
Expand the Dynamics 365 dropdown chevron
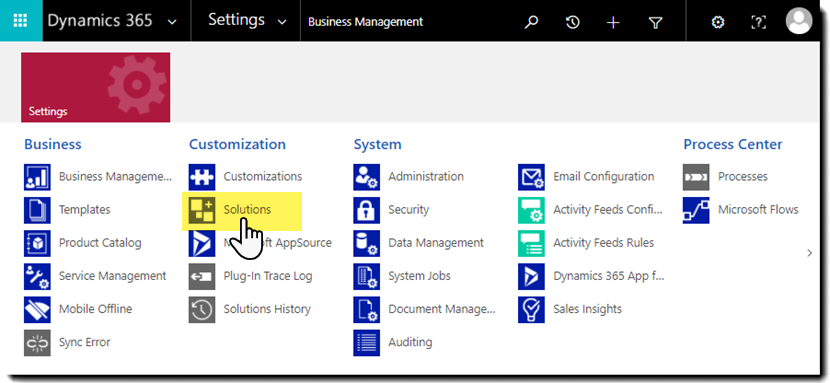(x=172, y=22)
